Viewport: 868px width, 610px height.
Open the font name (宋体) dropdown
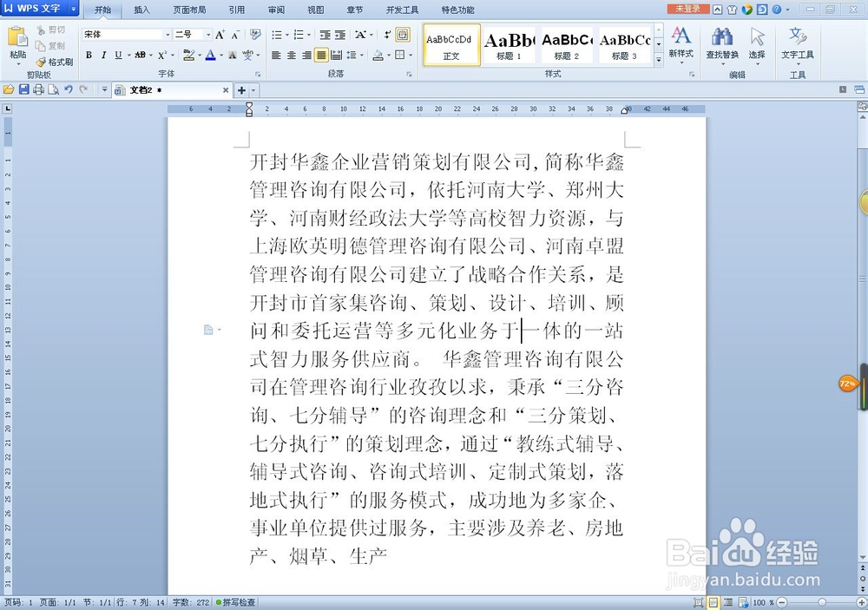click(x=168, y=35)
